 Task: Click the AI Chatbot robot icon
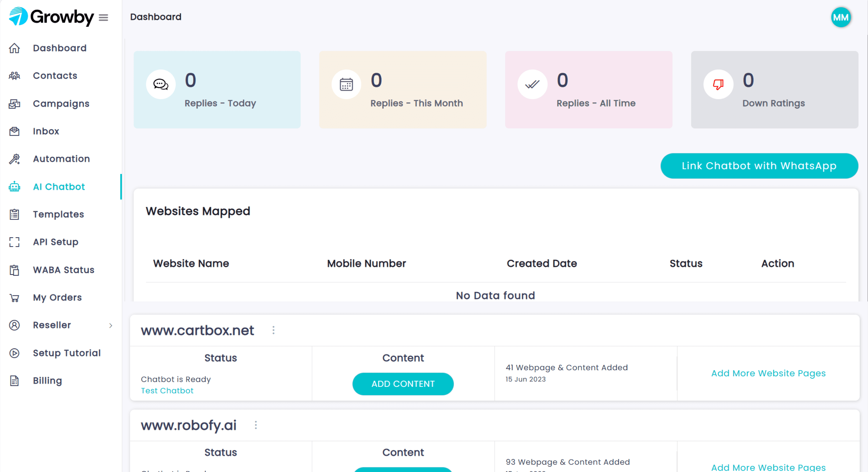pyautogui.click(x=14, y=186)
